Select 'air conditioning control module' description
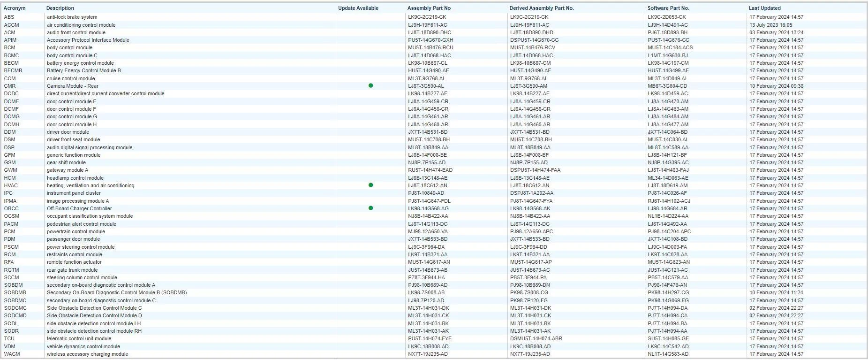The height and width of the screenshot is (360, 868). [81, 25]
